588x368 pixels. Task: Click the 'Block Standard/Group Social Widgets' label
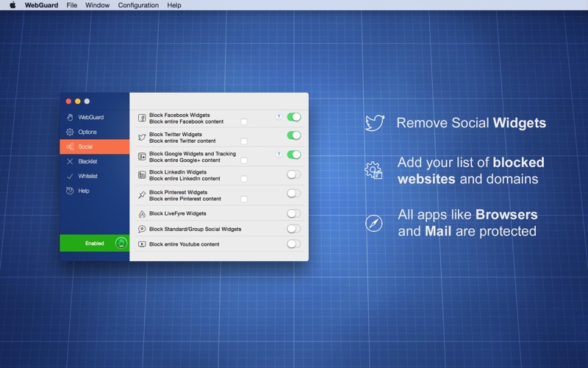click(x=195, y=229)
